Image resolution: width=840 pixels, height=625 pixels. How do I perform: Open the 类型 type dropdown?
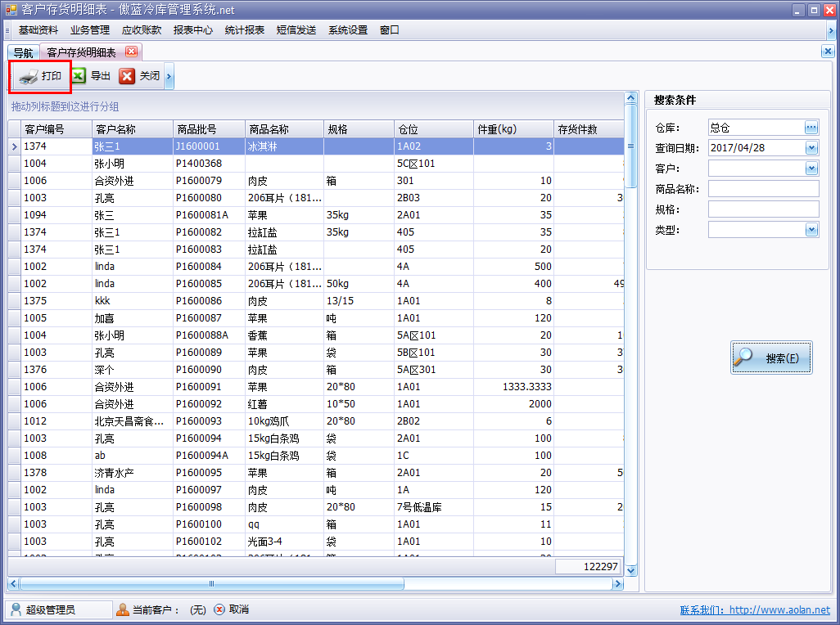[811, 229]
